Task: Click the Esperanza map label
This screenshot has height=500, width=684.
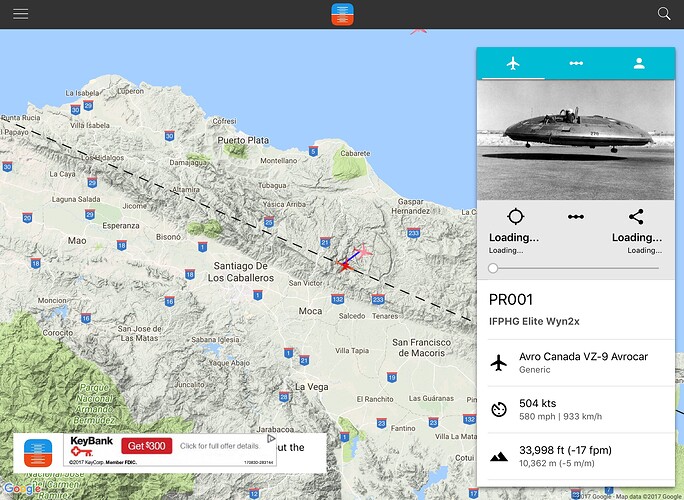Action: 121,226
